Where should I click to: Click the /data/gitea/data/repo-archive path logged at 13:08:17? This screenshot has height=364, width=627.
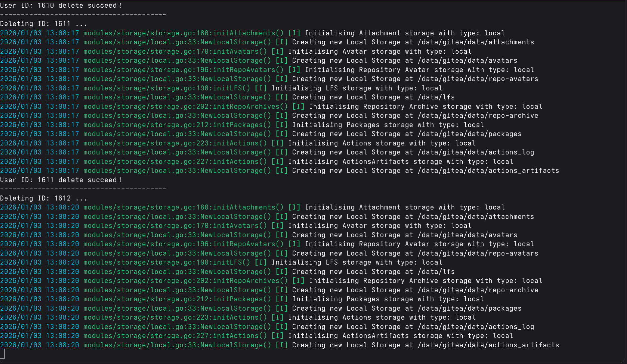pos(478,116)
